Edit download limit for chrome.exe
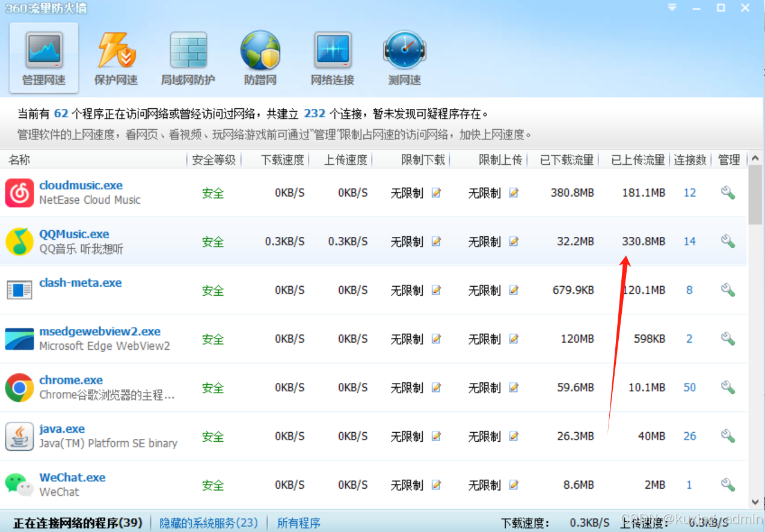Viewport: 765px width, 532px height. [436, 388]
